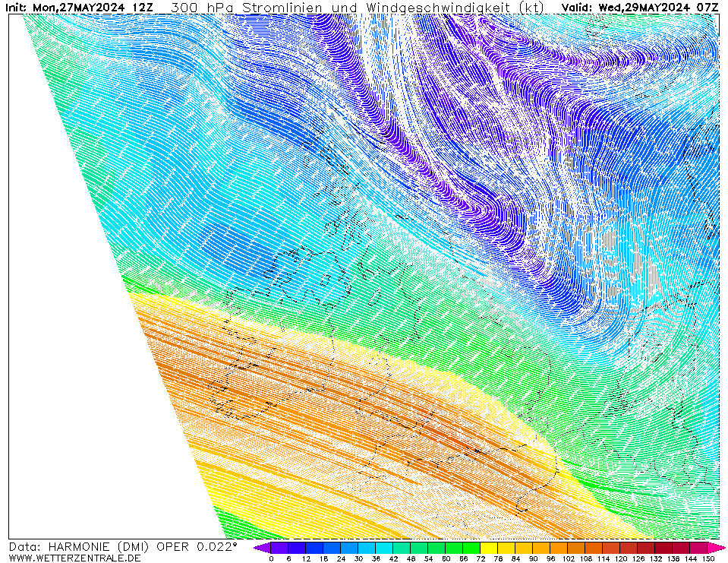The height and width of the screenshot is (563, 728).
Task: Select the legend swatch between 24 and 30 kt
Action: click(x=349, y=548)
